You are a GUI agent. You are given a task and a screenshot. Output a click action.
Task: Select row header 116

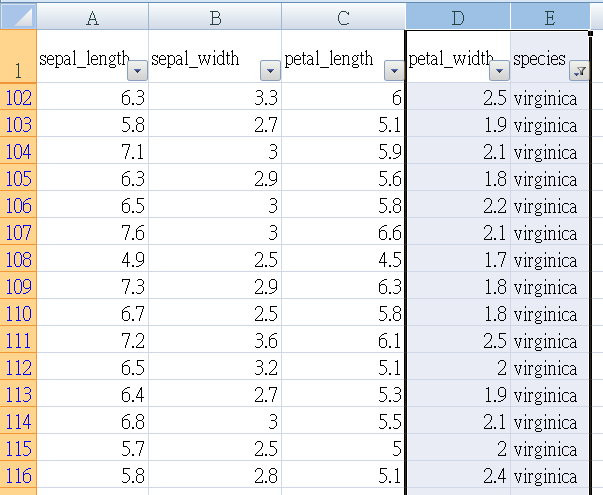18,474
